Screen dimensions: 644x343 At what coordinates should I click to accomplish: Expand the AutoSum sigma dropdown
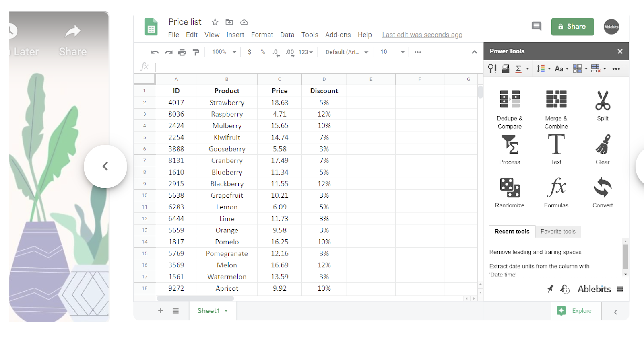click(528, 69)
